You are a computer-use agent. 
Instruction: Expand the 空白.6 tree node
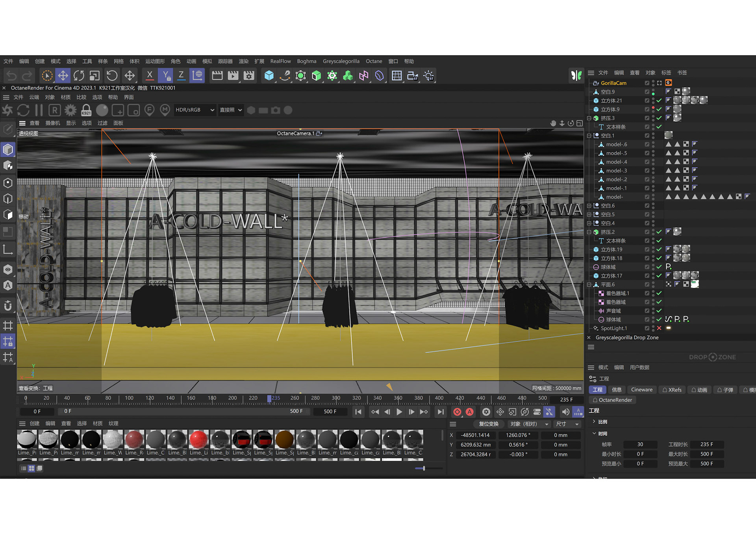(589, 206)
